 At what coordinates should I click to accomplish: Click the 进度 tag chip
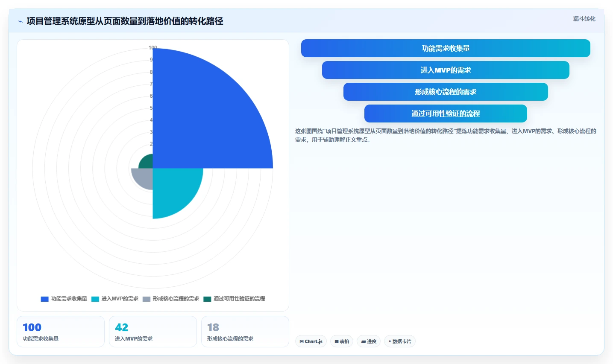tap(369, 341)
